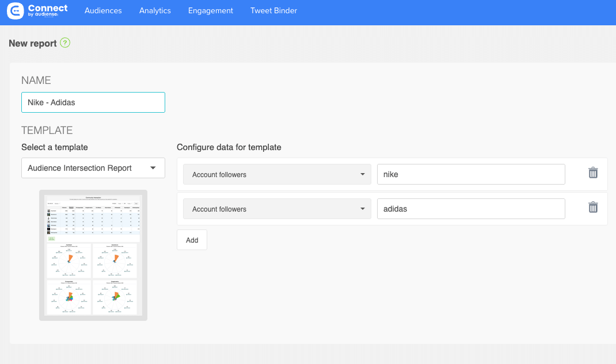This screenshot has height=364, width=616.
Task: Click the NAME section heading
Action: [36, 81]
